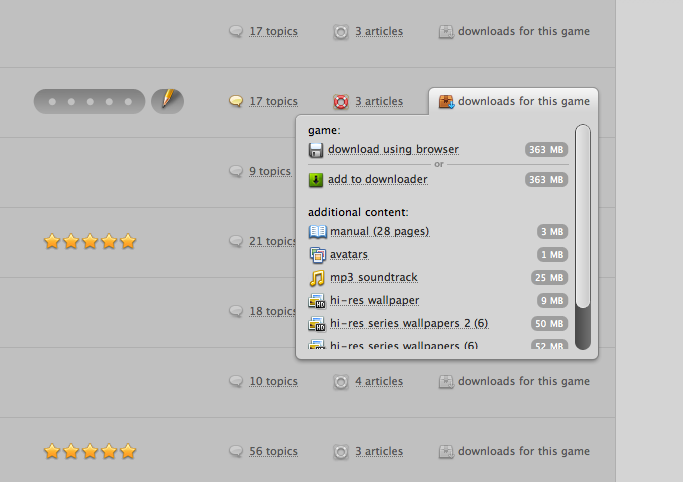Image resolution: width=683 pixels, height=482 pixels.
Task: Click the middle dot in the grey rating pill
Action: tap(90, 101)
